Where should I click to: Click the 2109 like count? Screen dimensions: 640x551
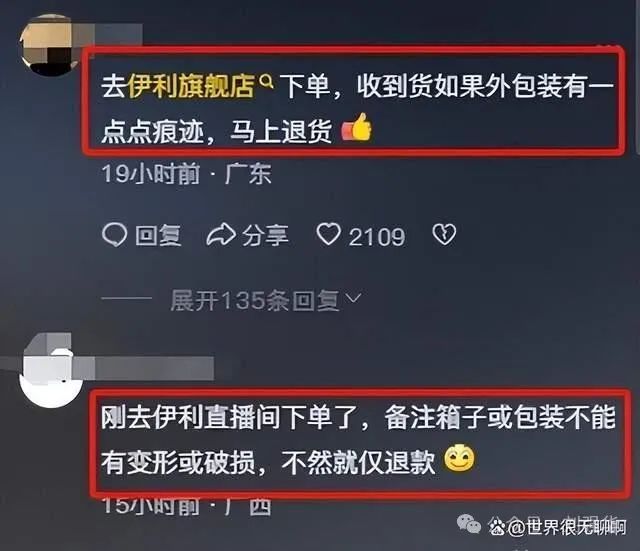point(377,237)
